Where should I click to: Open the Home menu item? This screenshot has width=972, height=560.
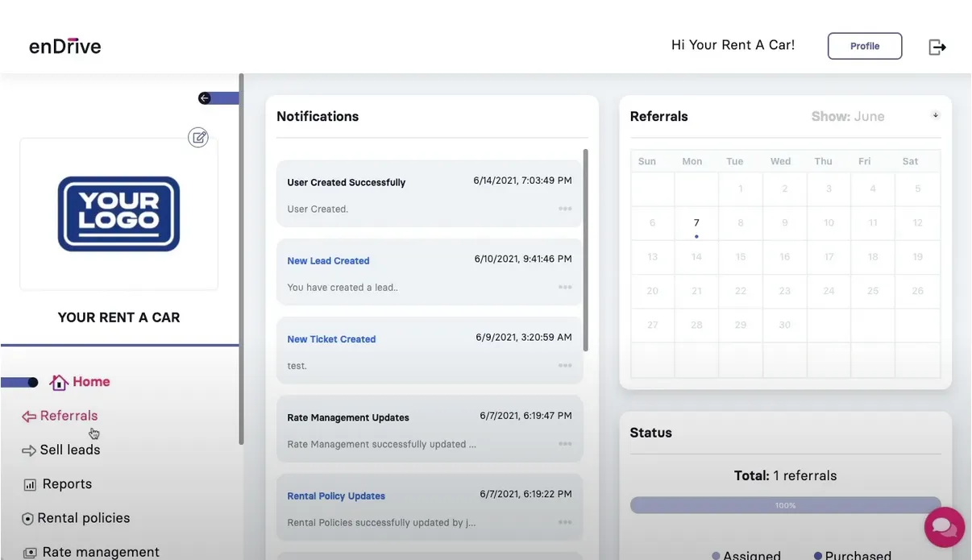tap(91, 382)
